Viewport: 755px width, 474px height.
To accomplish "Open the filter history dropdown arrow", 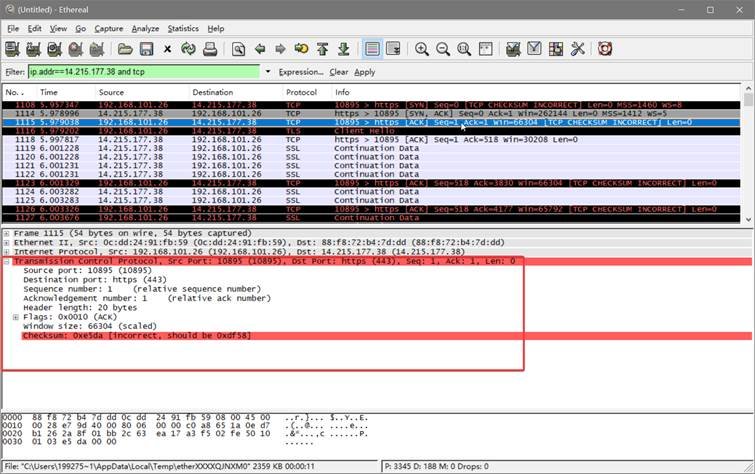I will point(268,72).
